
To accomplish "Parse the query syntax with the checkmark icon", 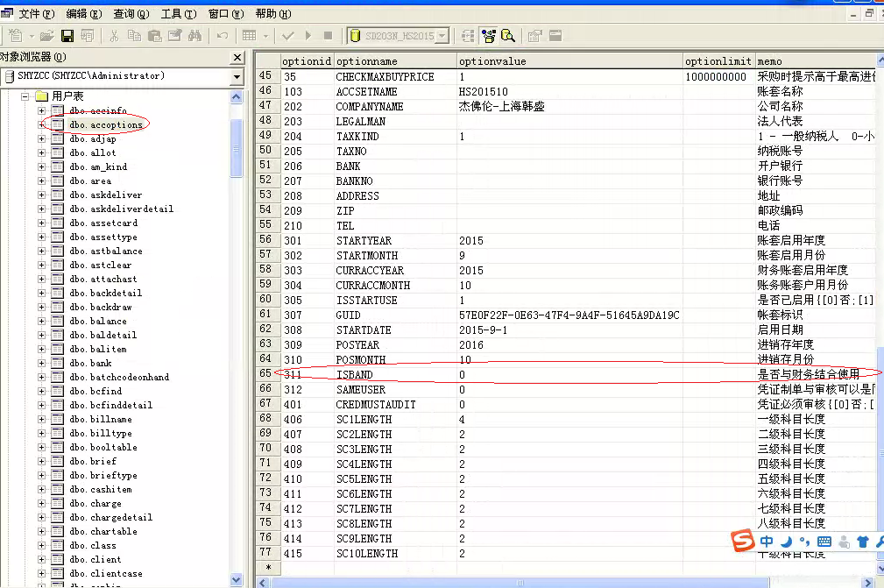I will pos(289,35).
